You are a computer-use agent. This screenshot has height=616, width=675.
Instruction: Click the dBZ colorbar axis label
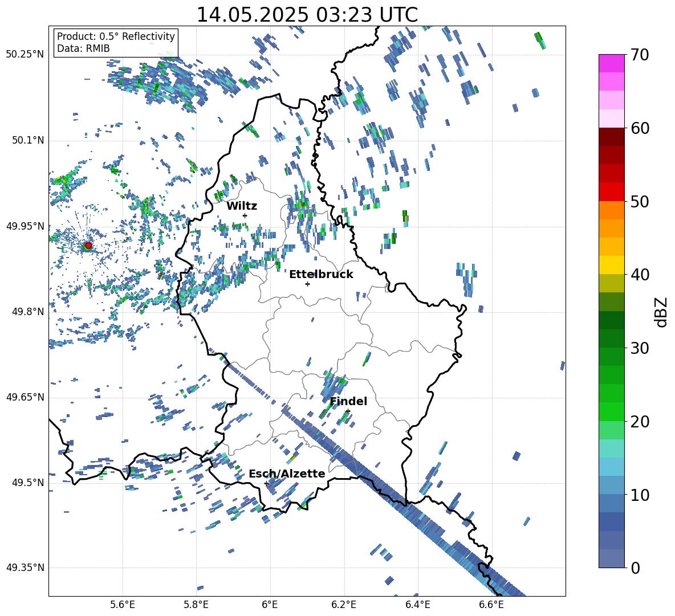(661, 312)
